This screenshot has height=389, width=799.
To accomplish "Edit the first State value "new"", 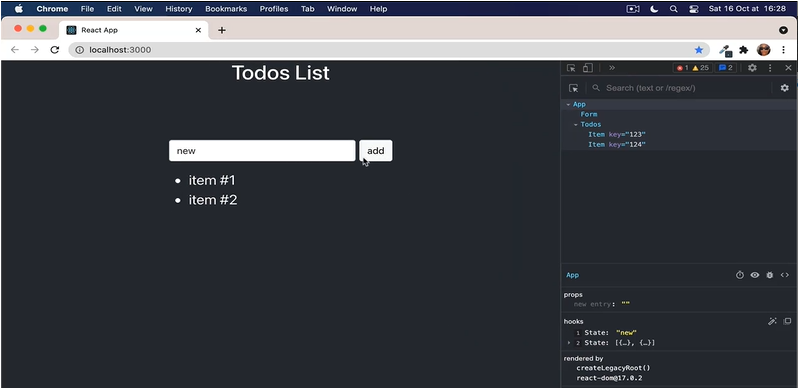I will 626,332.
